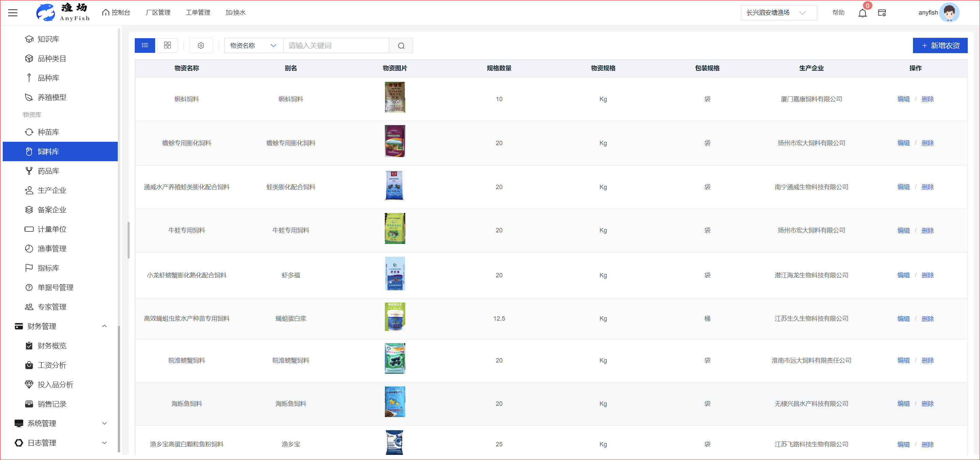980x460 pixels.
Task: Switch to grid card view
Action: point(167,45)
